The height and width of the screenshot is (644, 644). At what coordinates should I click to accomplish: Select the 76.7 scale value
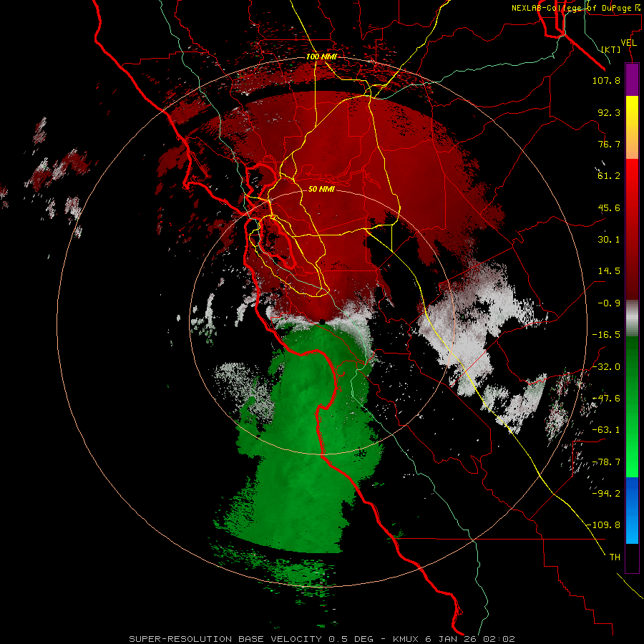[x=609, y=144]
